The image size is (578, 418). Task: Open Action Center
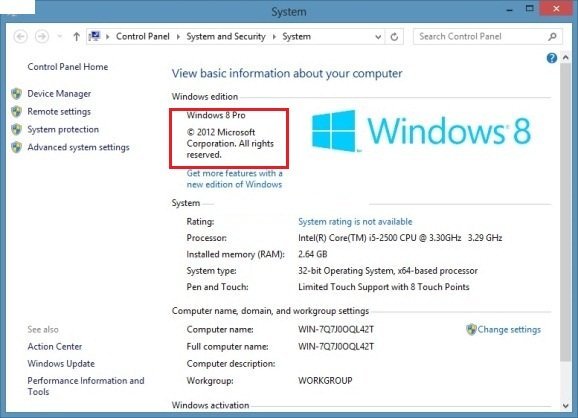tap(55, 346)
